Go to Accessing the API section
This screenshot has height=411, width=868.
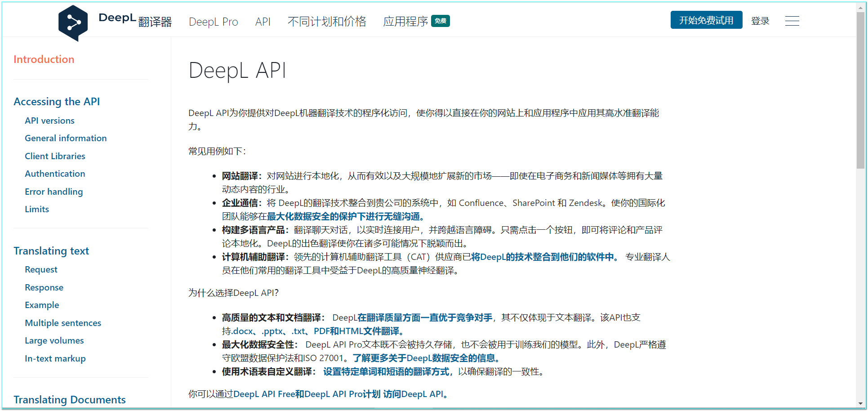57,102
